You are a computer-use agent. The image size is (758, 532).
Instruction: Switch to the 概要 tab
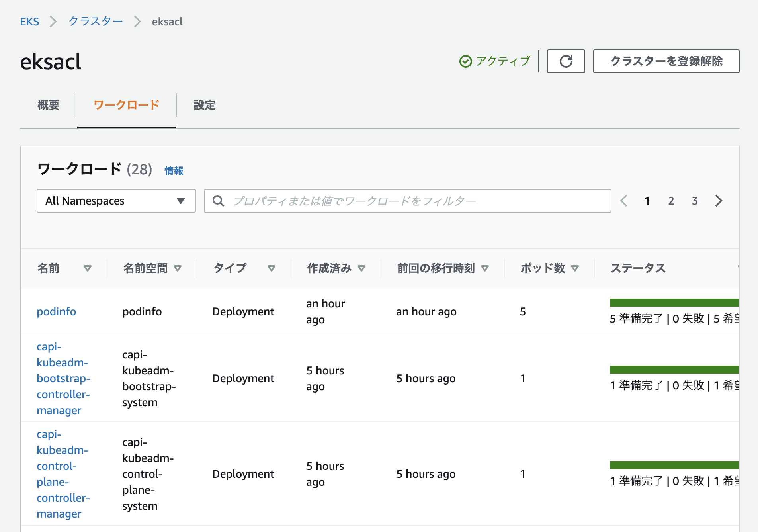point(48,105)
